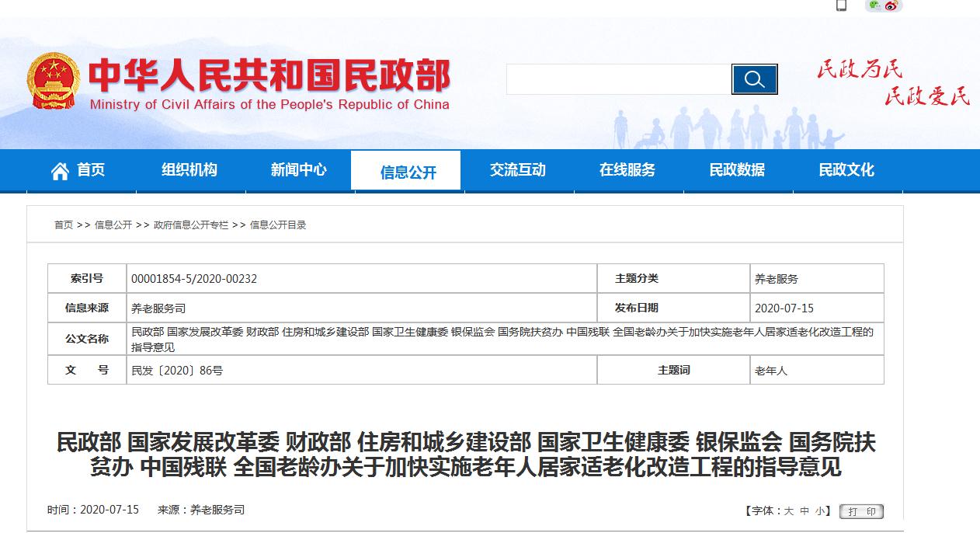Select index number 00001854-5/2020-00232

[x=194, y=279]
